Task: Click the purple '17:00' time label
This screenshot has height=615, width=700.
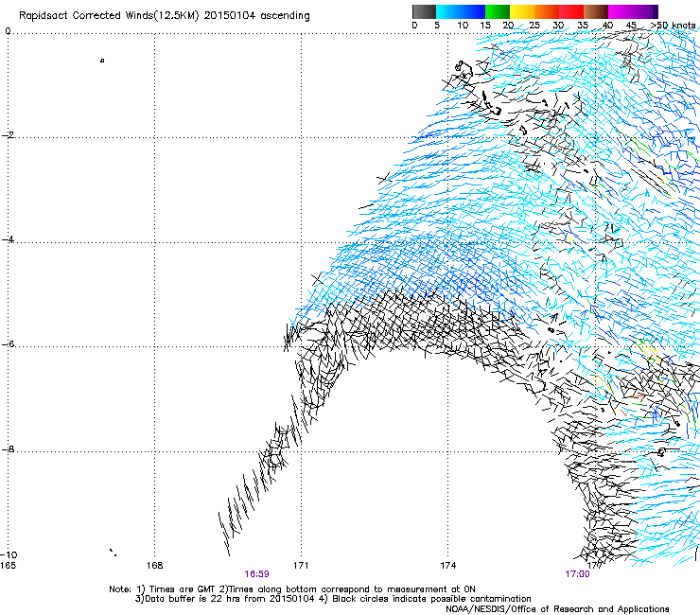Action: [x=577, y=574]
